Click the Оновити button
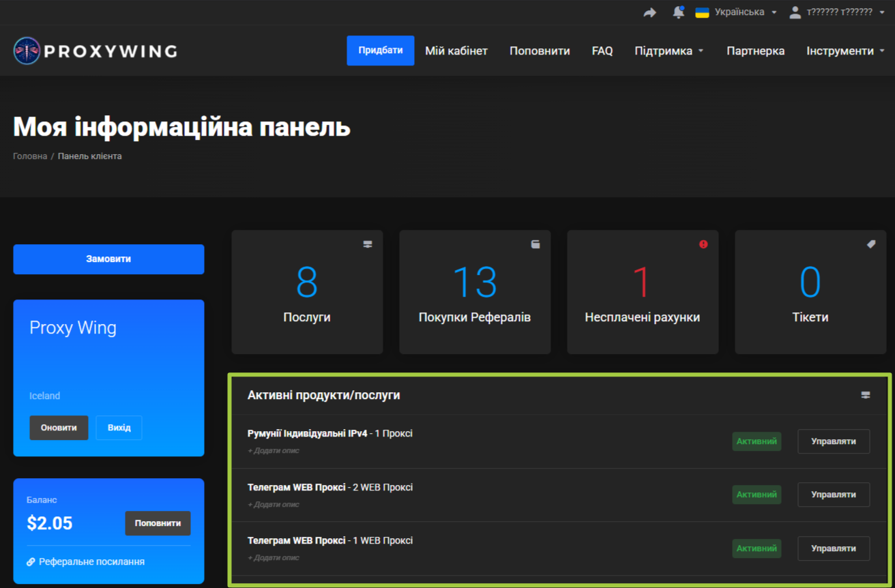 [59, 428]
